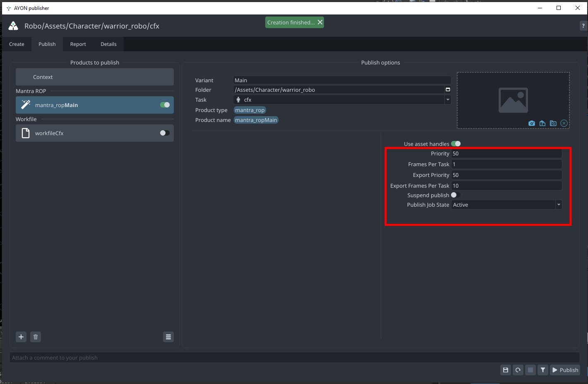The height and width of the screenshot is (384, 588).
Task: Click the Frames Per Task field
Action: click(x=506, y=164)
